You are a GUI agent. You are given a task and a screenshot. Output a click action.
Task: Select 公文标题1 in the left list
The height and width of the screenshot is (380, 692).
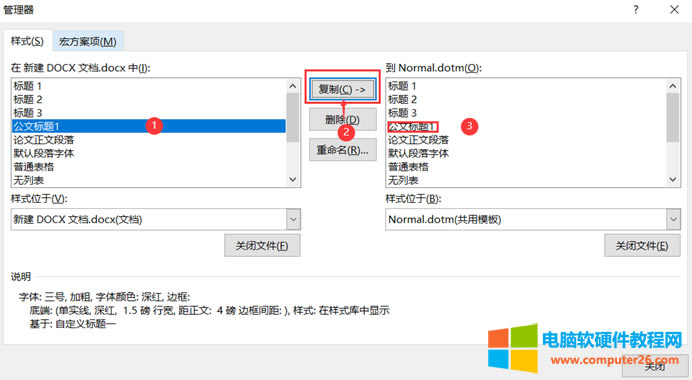coord(149,126)
